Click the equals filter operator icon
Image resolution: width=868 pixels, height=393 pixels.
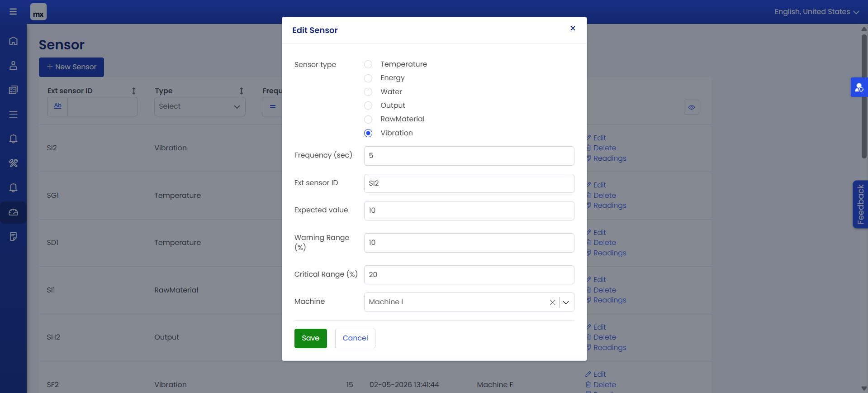point(272,106)
